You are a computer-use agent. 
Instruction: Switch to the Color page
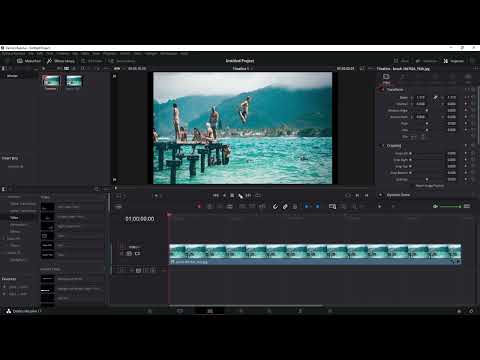[269, 311]
